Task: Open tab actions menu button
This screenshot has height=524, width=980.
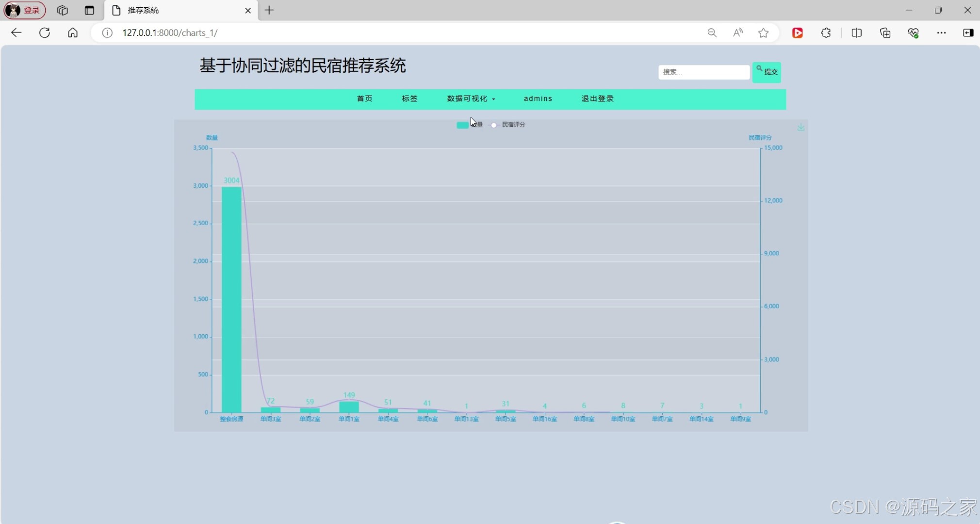Action: point(89,10)
